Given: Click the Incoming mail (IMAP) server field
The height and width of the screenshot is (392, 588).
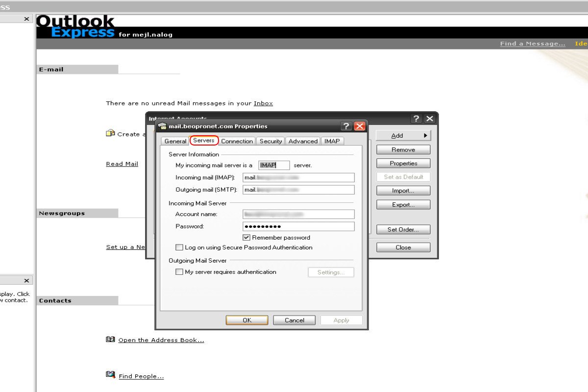Looking at the screenshot, I should click(x=298, y=177).
